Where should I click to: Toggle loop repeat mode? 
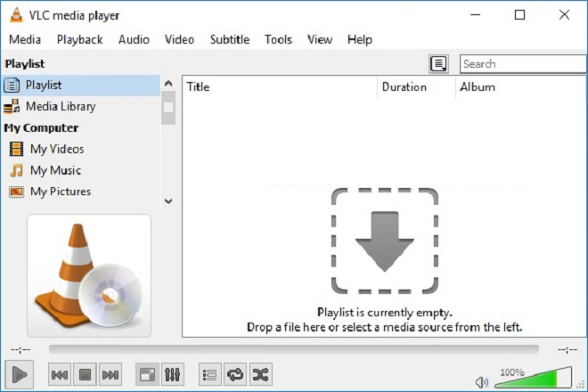point(235,374)
